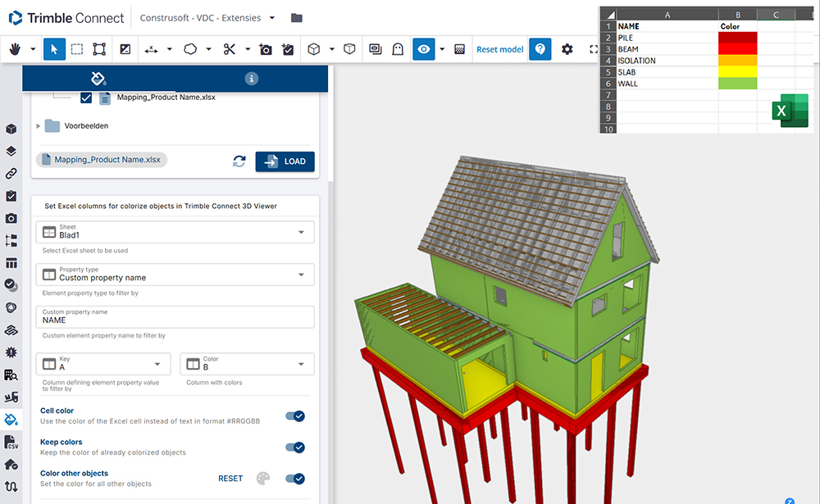Open the object tree panel in sidebar

pos(11,240)
